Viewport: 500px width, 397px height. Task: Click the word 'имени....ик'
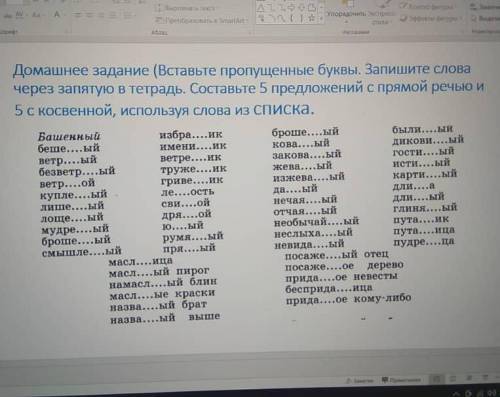[193, 146]
